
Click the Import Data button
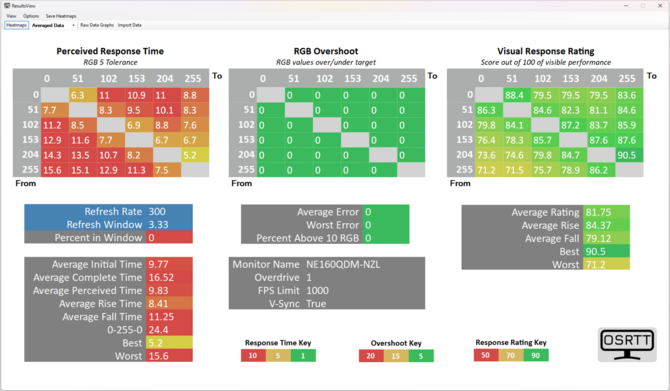tap(129, 25)
